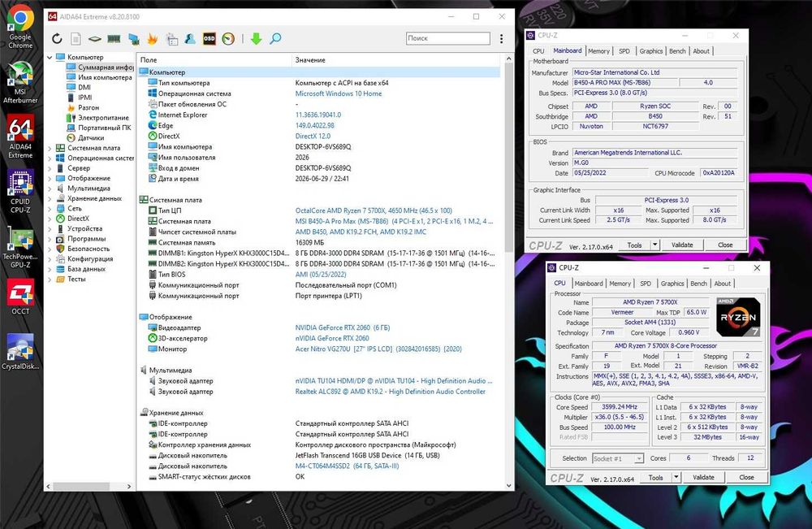Click Validate in lower CPU-Z window

coord(703,478)
